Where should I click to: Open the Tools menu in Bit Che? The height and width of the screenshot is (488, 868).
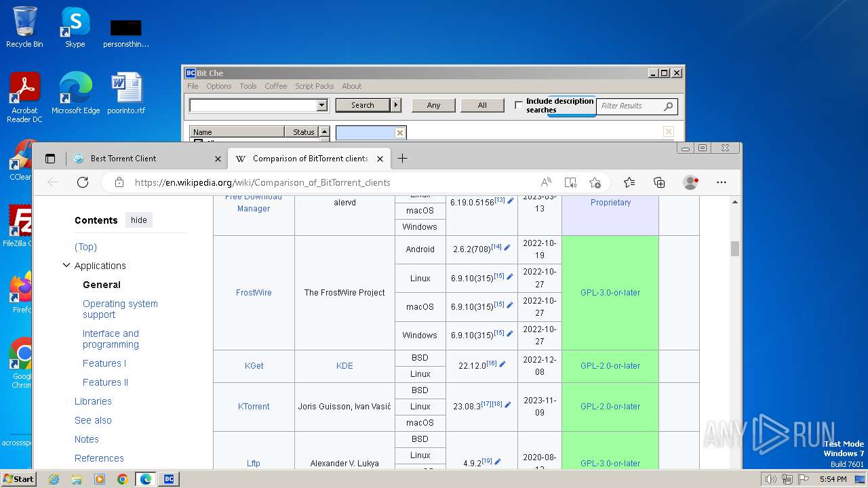(248, 86)
